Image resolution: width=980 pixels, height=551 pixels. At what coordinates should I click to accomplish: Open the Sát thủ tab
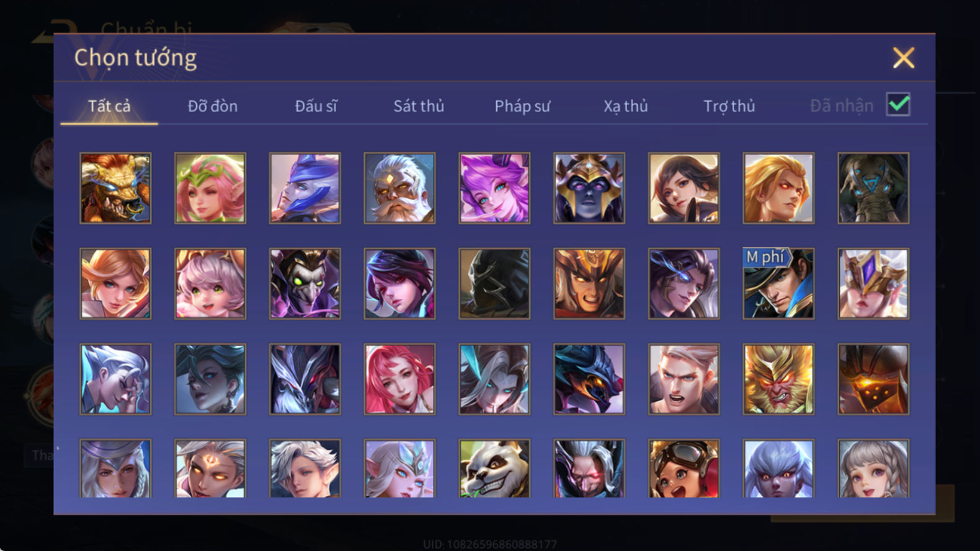[419, 106]
